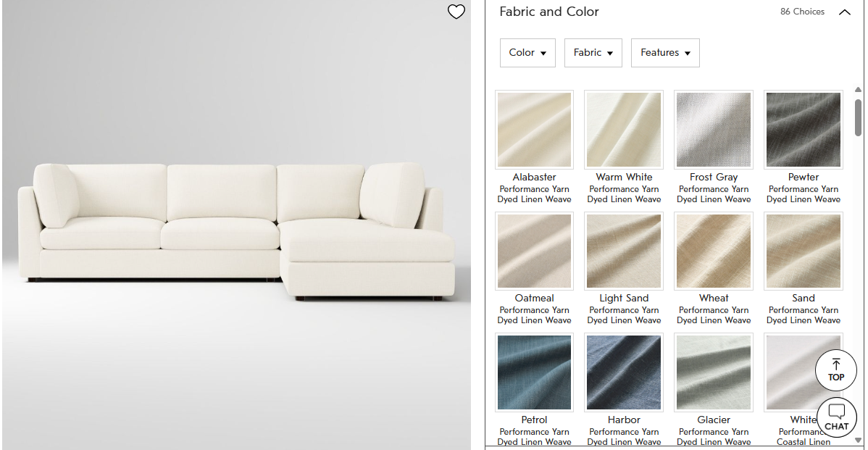868x450 pixels.
Task: Pick the Wheat fabric swatch
Action: tap(714, 251)
